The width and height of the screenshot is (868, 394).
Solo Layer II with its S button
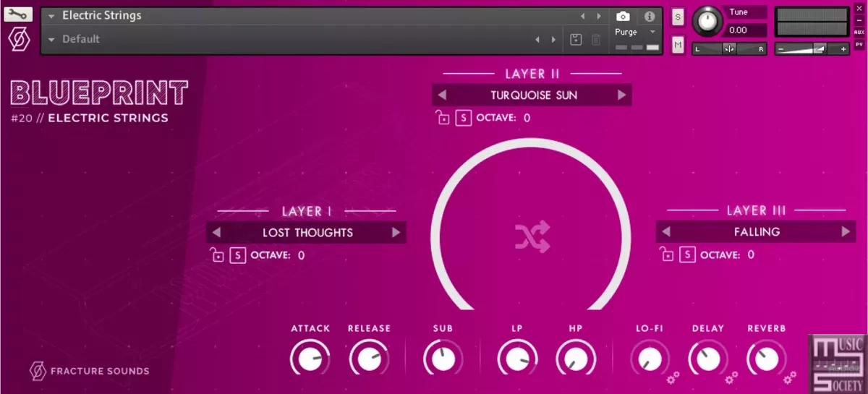(463, 118)
